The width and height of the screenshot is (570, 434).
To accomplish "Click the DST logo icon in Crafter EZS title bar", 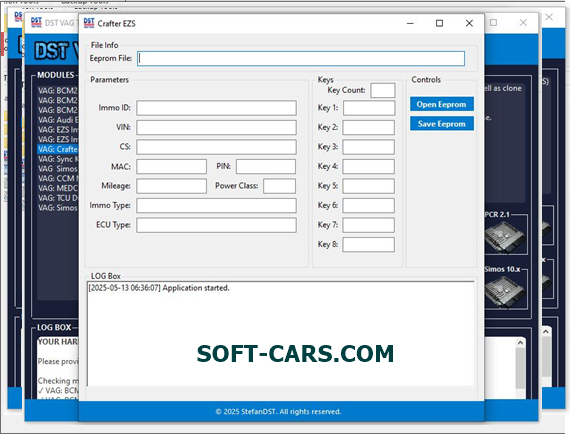I will click(x=89, y=23).
